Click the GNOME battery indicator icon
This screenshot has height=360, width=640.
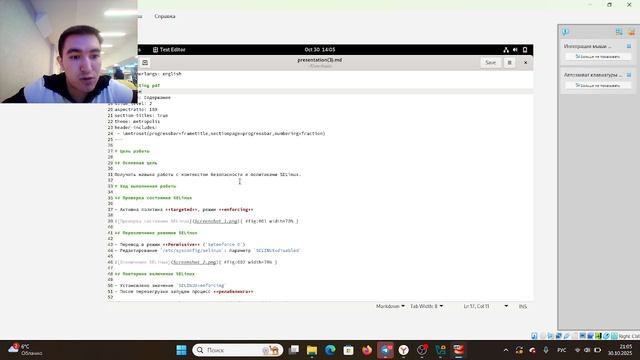tap(525, 50)
